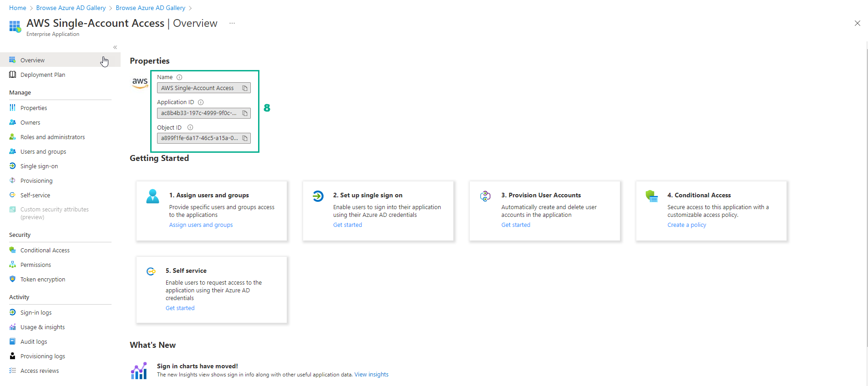Click the Name text field
The height and width of the screenshot is (386, 868).
click(204, 88)
